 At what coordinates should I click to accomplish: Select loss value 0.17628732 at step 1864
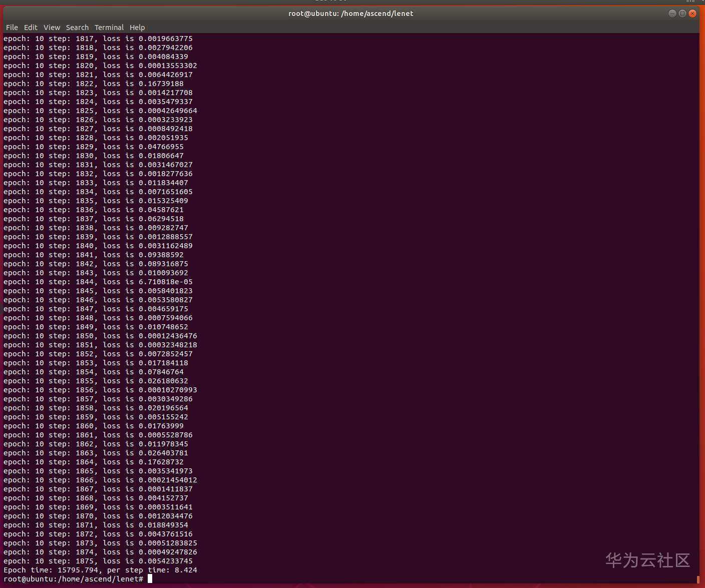click(161, 462)
